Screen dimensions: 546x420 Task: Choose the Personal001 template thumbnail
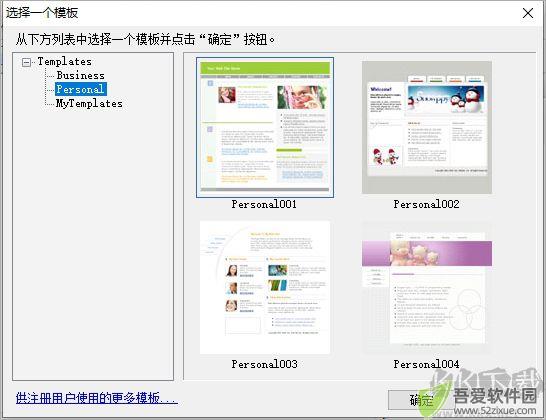265,127
